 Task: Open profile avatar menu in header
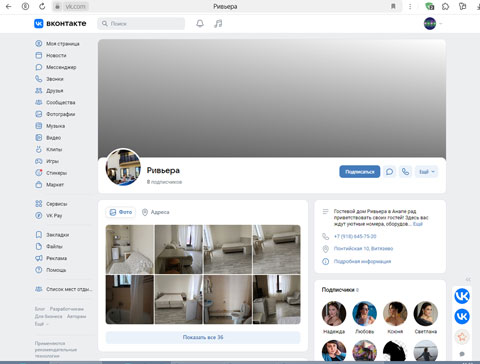(x=433, y=23)
